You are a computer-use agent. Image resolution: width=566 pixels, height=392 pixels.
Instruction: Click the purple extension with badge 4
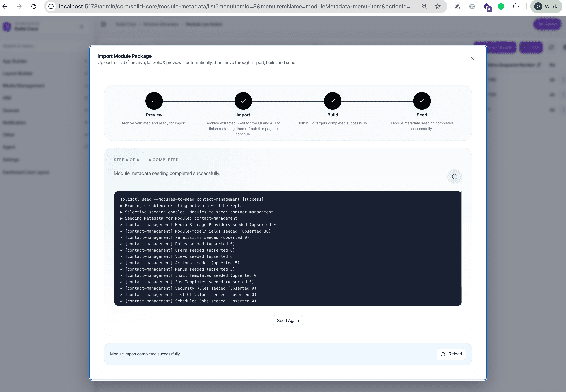pyautogui.click(x=487, y=7)
